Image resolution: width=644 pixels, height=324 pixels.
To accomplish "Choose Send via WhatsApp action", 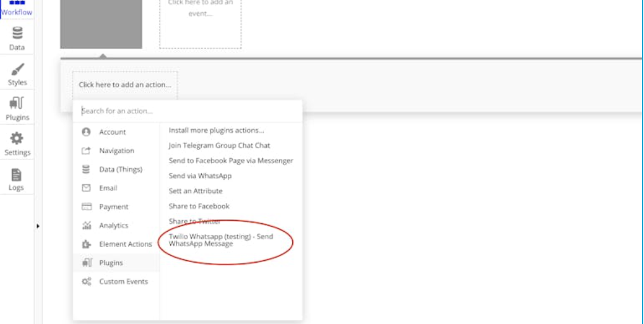I will coord(200,176).
